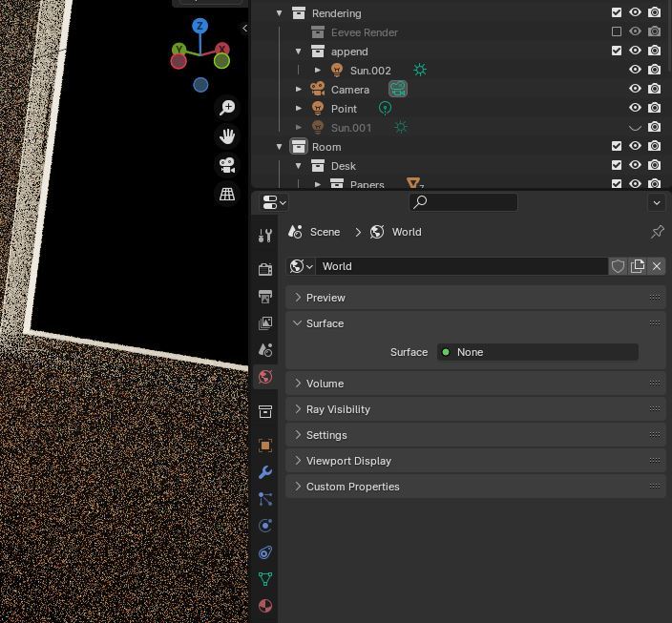Image resolution: width=672 pixels, height=623 pixels.
Task: Open the Surface shader selector showing None
Action: (537, 352)
